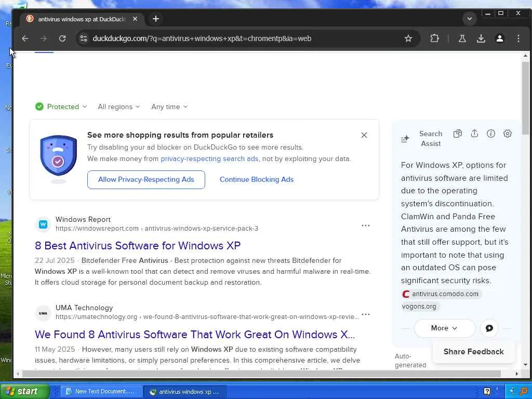Viewport: 532px width, 399px height.
Task: Open the Extensions puzzle icon
Action: coord(434,38)
